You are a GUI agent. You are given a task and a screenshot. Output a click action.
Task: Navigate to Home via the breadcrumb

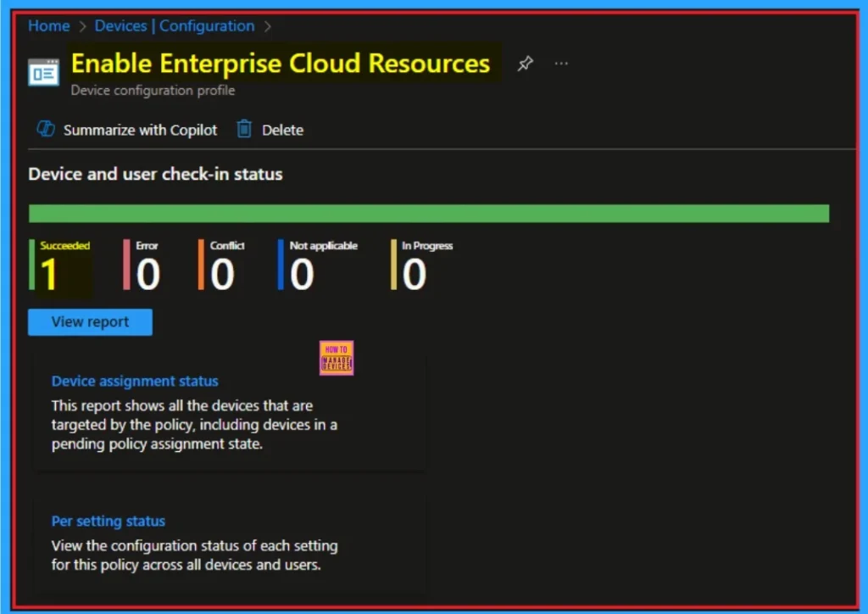(x=48, y=25)
